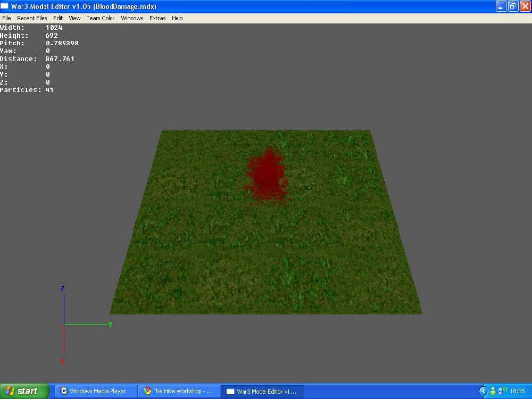Select War3 Model Editor taskbar button
This screenshot has height=399, width=532.
pos(263,391)
